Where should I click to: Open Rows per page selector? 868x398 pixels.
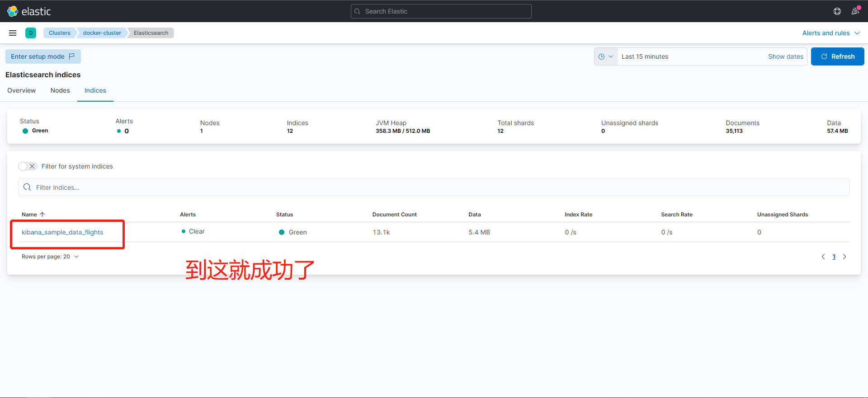50,257
